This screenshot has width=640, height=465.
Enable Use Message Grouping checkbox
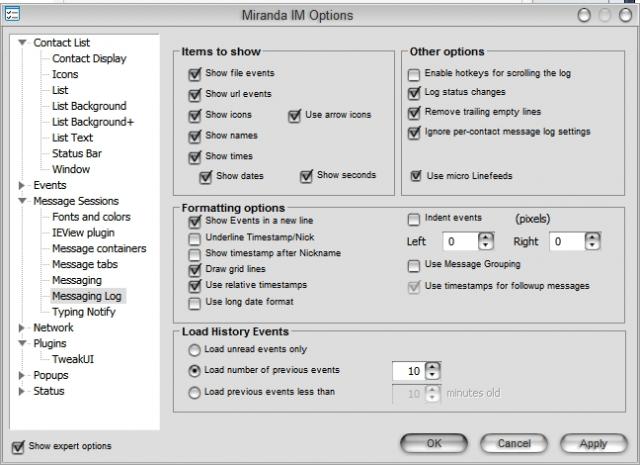pyautogui.click(x=414, y=266)
